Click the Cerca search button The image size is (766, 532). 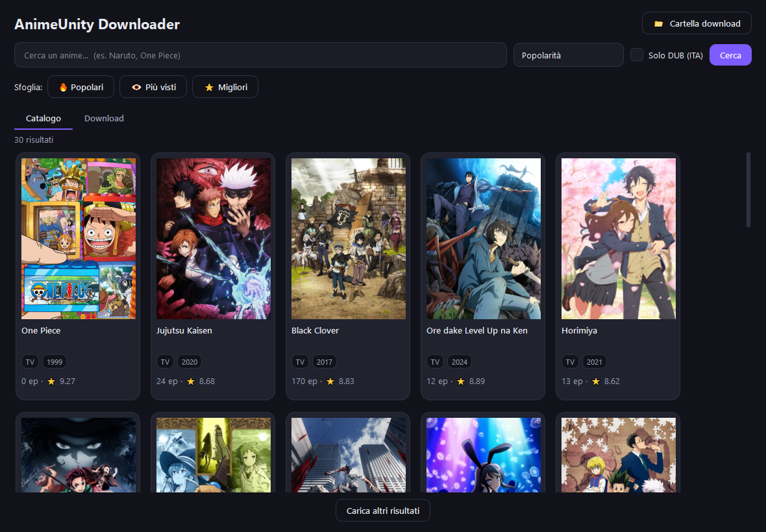coord(730,55)
